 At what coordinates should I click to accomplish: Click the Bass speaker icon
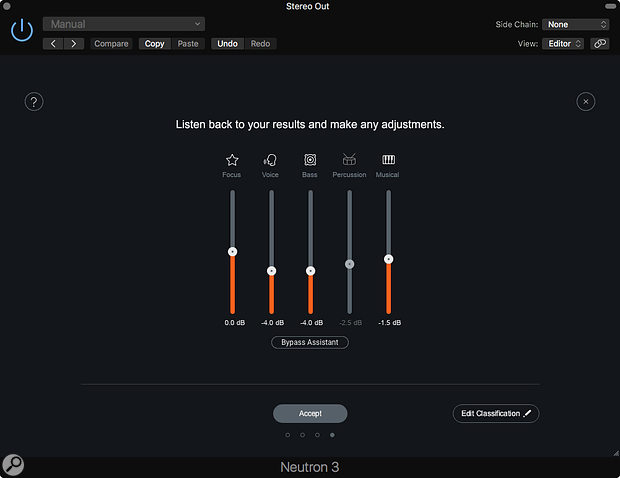(310, 160)
